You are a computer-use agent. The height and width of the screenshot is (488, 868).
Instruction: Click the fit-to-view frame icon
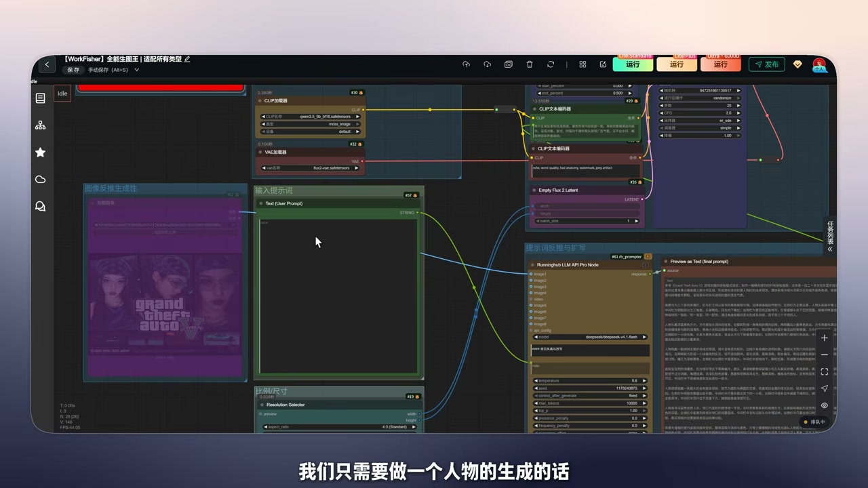pos(825,372)
